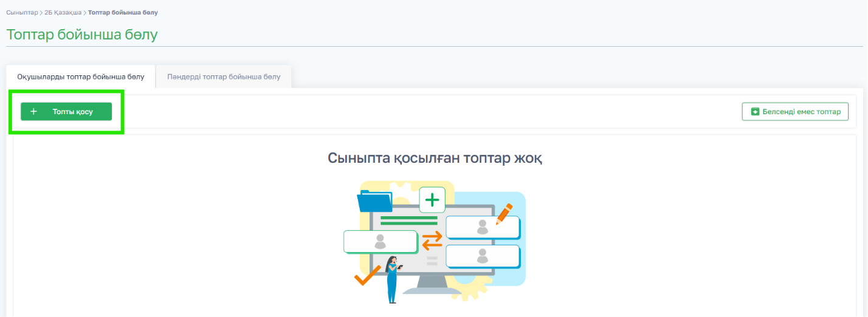Go to "Сыныптар" in breadcrumb
This screenshot has width=868, height=317.
22,12
